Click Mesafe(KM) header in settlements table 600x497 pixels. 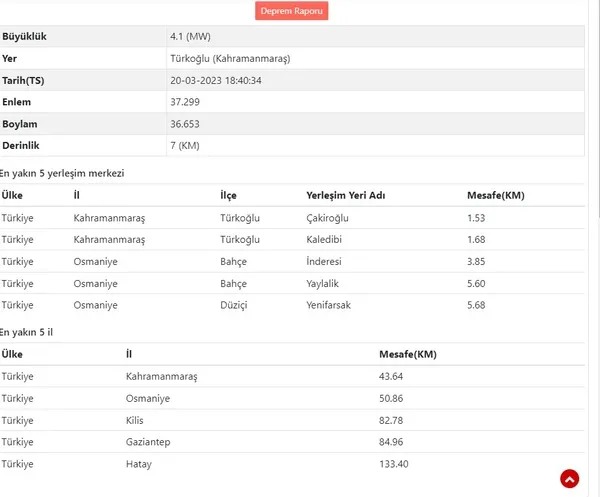point(496,196)
